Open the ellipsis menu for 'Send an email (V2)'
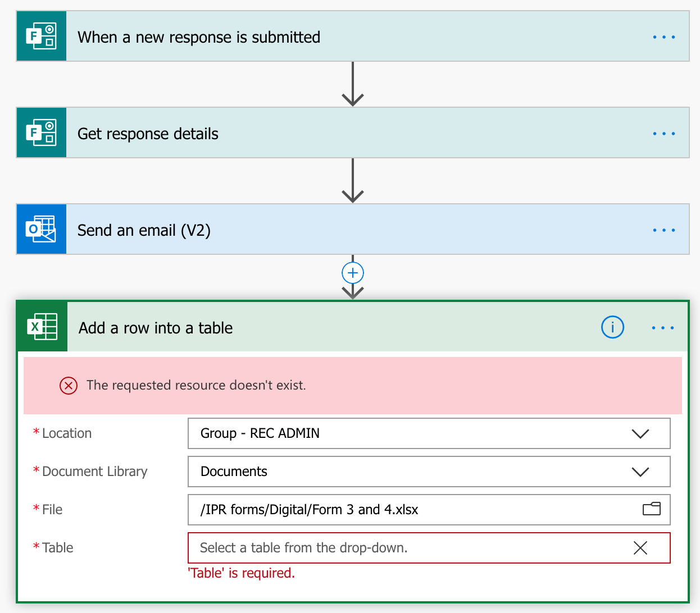 click(x=663, y=230)
